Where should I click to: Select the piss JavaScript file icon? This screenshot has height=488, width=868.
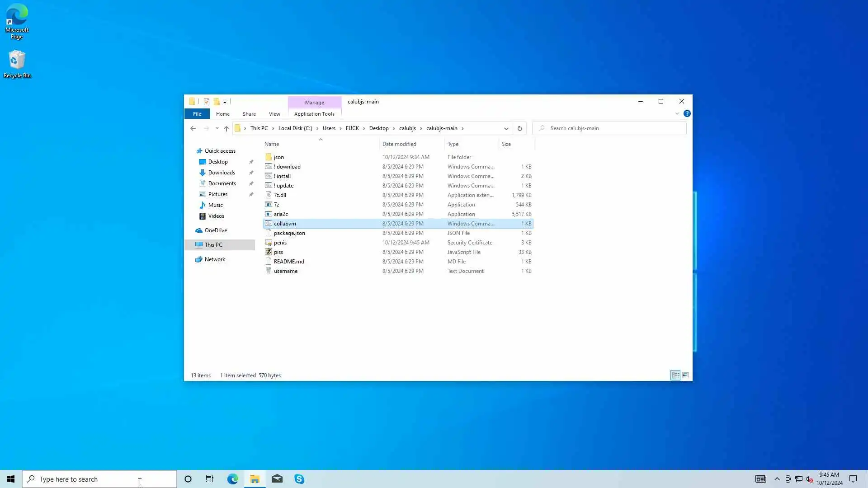pos(269,252)
